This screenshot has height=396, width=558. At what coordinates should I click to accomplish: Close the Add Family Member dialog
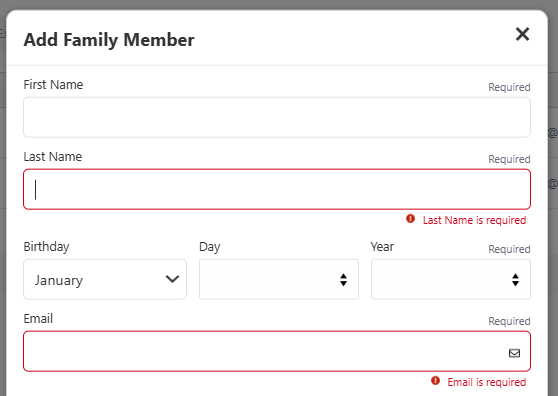(x=522, y=34)
